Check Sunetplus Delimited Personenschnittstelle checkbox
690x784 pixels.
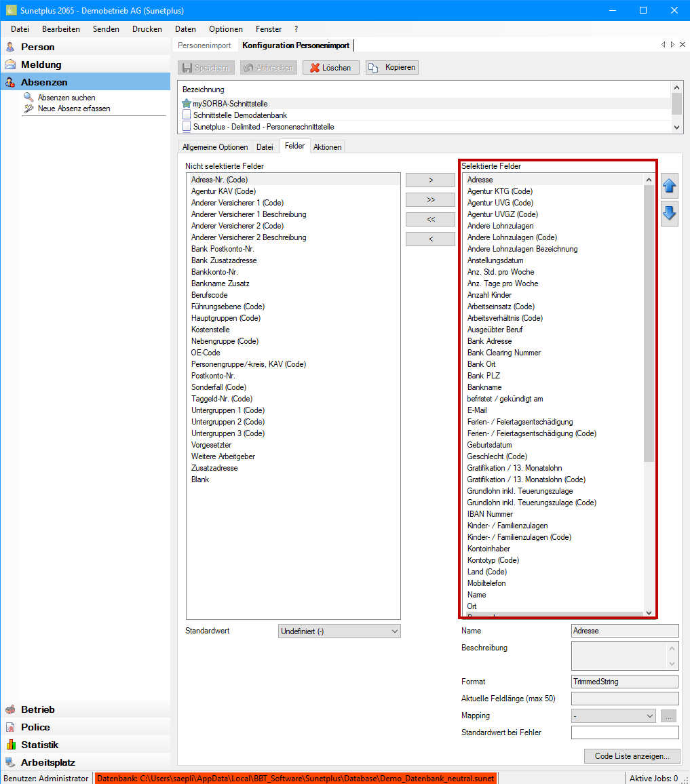[x=187, y=127]
